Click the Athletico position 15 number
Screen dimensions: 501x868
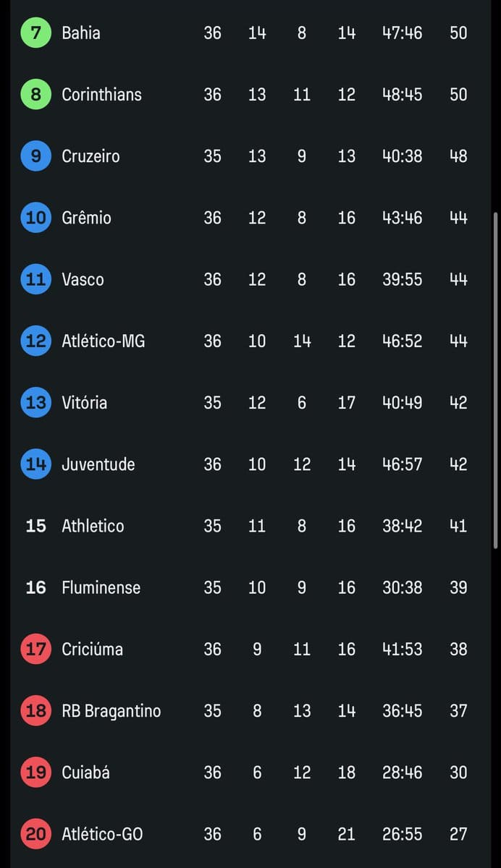pyautogui.click(x=35, y=526)
